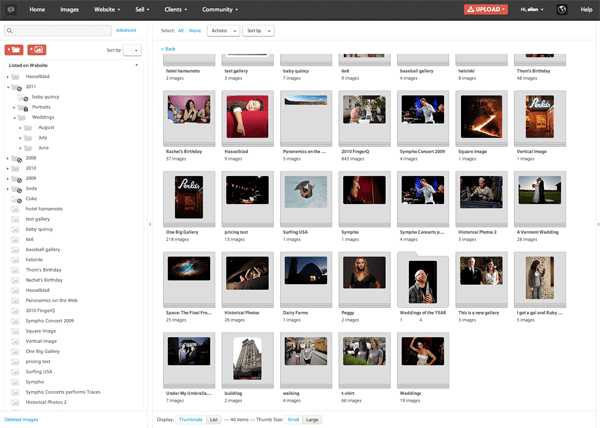
Task: Open the Images menu item
Action: pyautogui.click(x=70, y=9)
